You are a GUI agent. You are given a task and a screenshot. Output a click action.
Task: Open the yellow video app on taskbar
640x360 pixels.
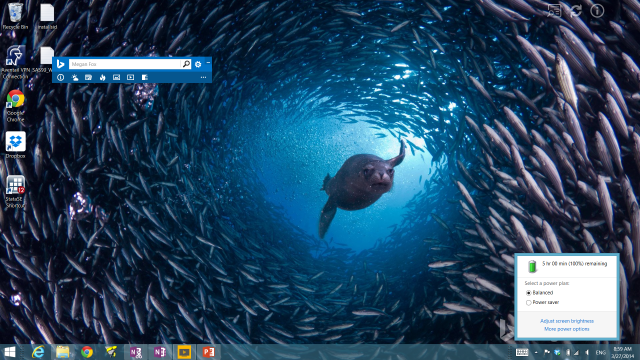tap(184, 352)
